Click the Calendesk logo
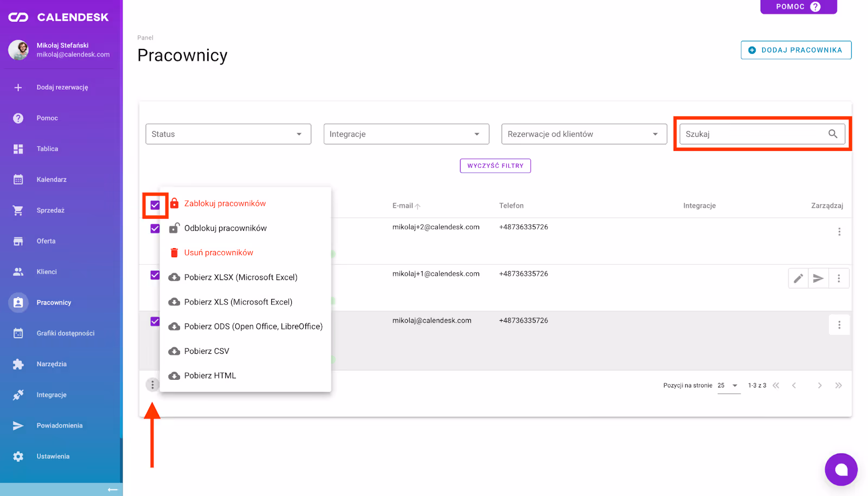 point(59,17)
